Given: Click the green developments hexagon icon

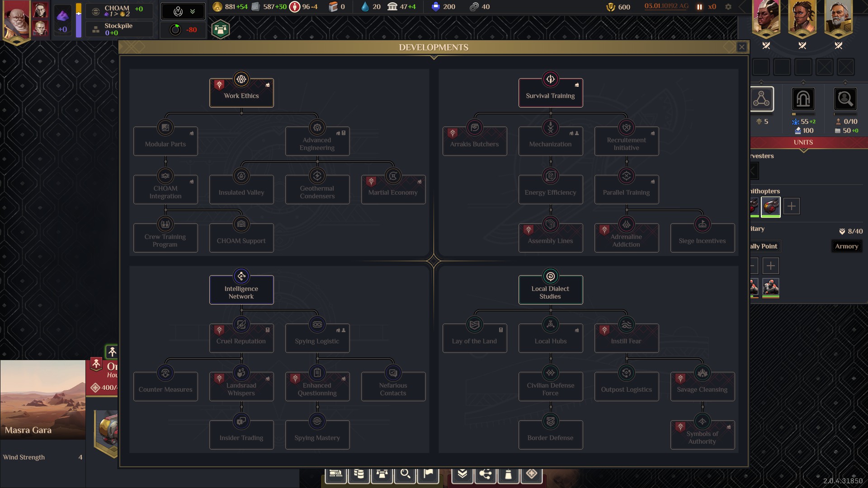Looking at the screenshot, I should (x=221, y=30).
